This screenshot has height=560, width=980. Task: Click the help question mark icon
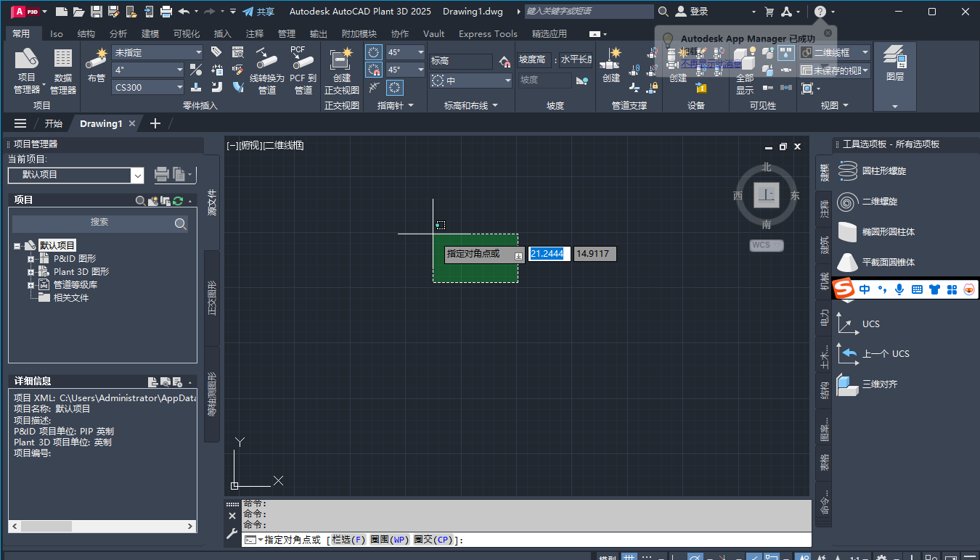(x=820, y=12)
